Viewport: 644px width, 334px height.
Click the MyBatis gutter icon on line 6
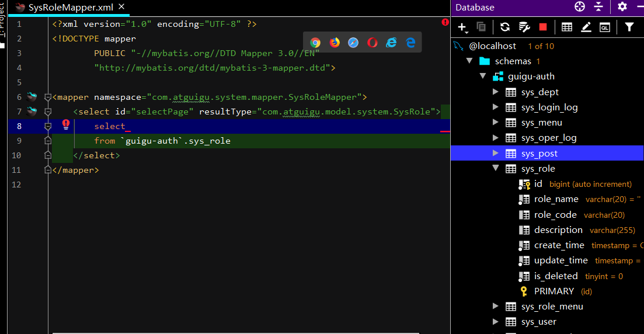[x=32, y=97]
